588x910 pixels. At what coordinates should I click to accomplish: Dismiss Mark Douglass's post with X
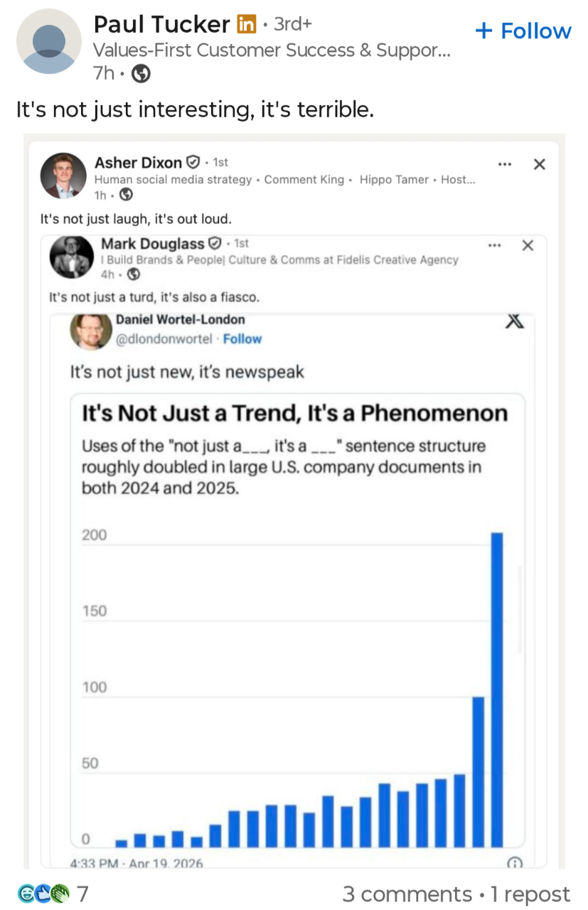(x=528, y=245)
